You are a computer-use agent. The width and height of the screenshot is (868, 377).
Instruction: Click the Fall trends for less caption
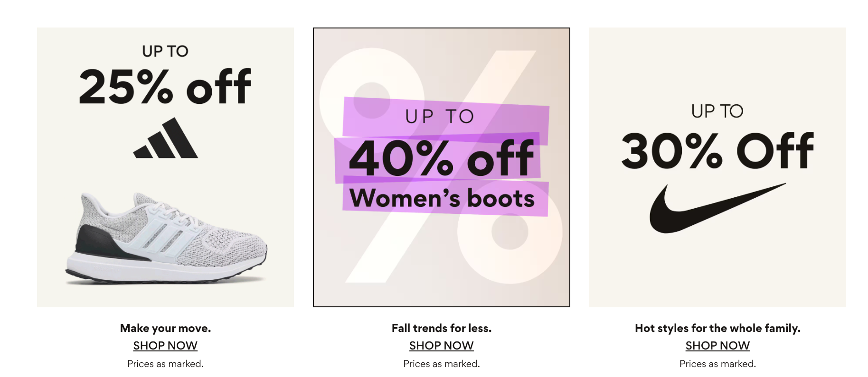[442, 328]
